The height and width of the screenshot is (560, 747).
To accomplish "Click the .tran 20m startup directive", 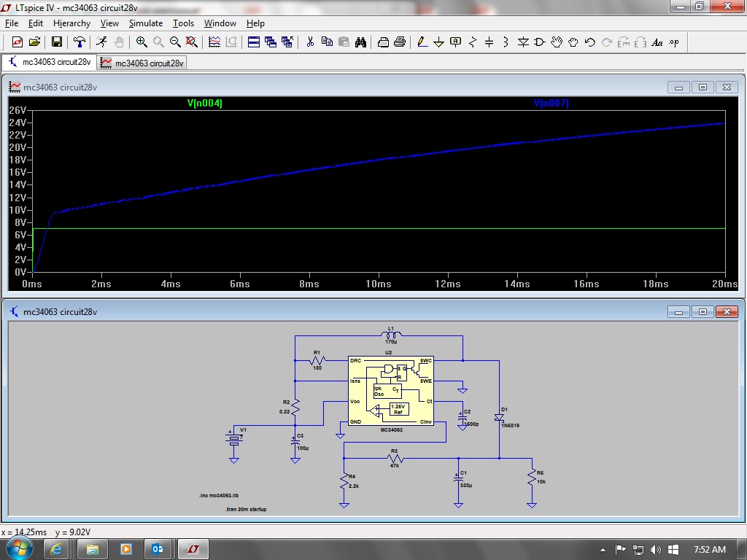I will point(246,509).
